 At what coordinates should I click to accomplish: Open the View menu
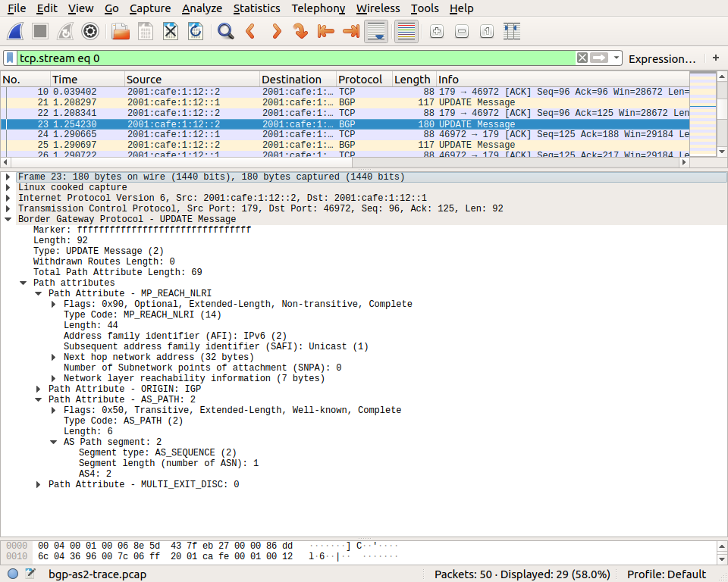(81, 8)
